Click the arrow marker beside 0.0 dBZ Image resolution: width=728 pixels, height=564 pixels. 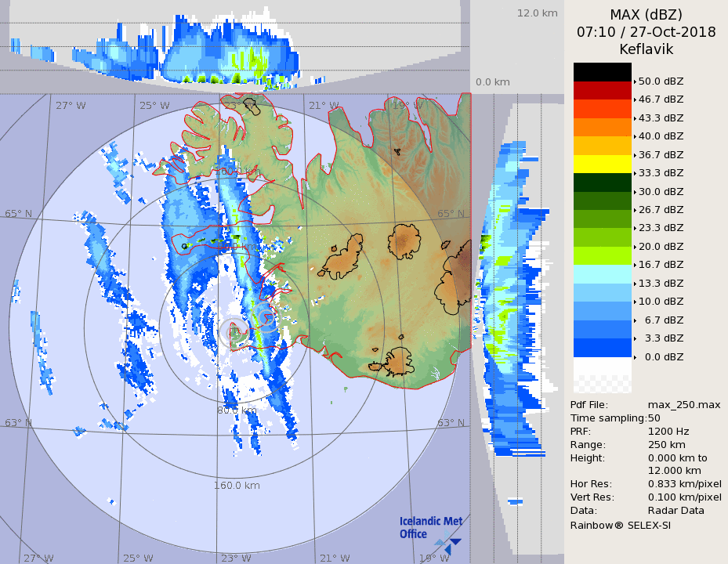(635, 357)
